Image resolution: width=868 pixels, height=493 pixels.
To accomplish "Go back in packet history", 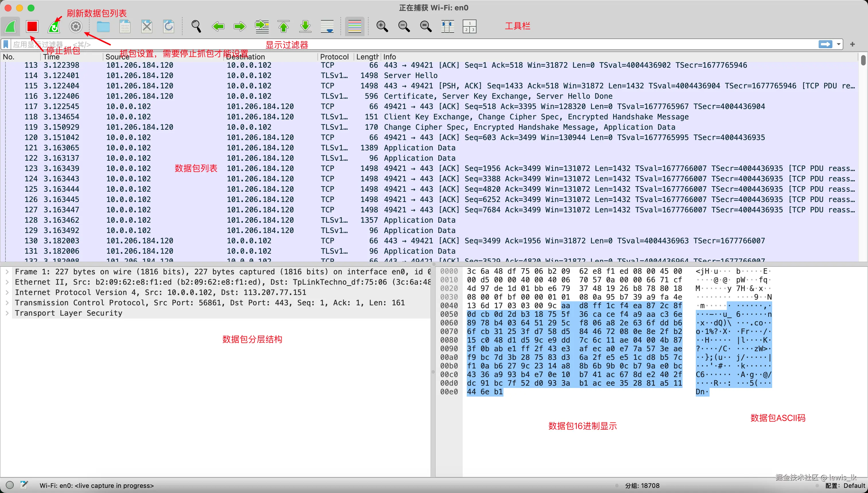I will (218, 26).
